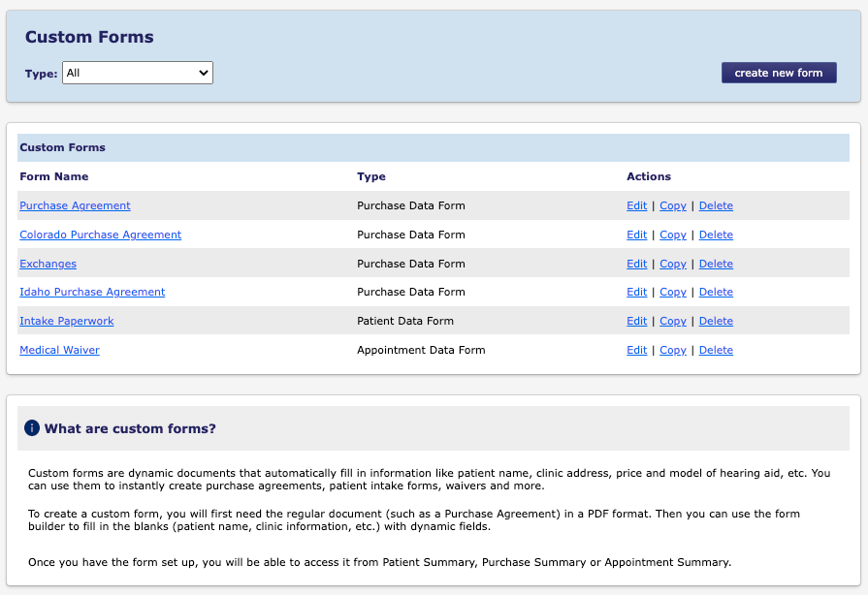Click Purchase Data Form in Idaho Purchase Agreement row
The width and height of the screenshot is (868, 595).
point(411,292)
